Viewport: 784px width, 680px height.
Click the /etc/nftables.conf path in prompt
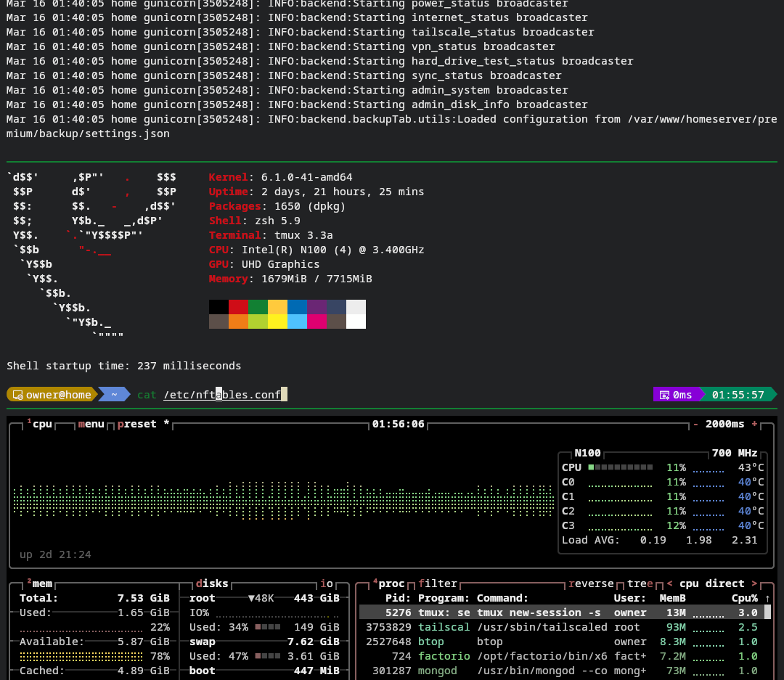[222, 395]
